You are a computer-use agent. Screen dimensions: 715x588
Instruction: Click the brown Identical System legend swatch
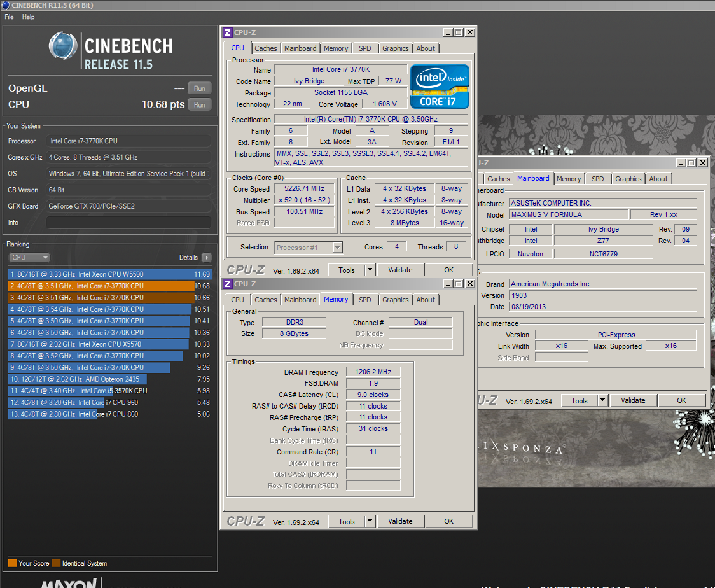[x=56, y=563]
